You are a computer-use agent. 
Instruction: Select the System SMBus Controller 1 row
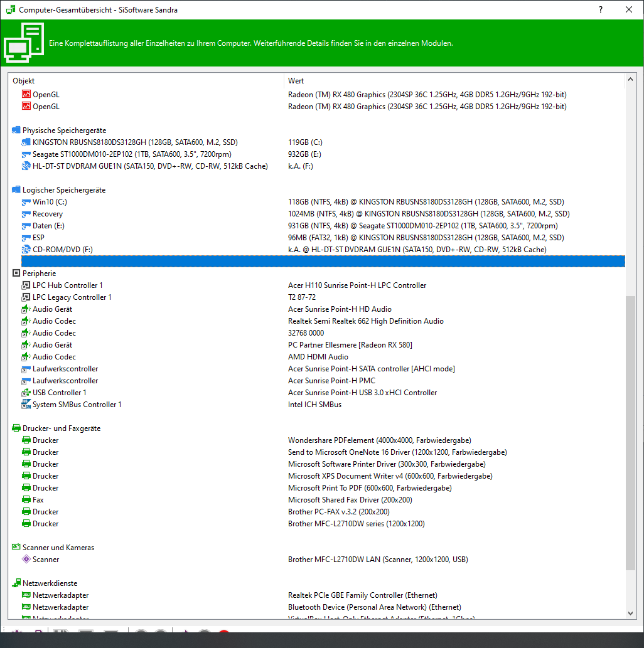click(77, 405)
